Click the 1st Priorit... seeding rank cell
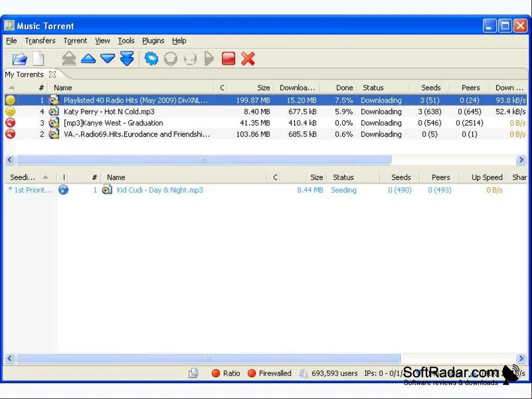 pos(31,190)
